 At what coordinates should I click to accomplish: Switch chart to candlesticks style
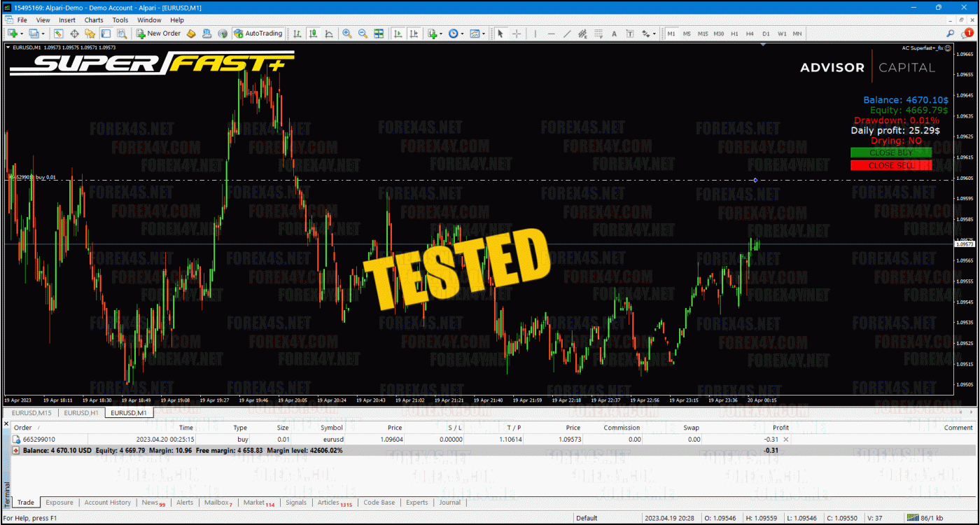313,33
